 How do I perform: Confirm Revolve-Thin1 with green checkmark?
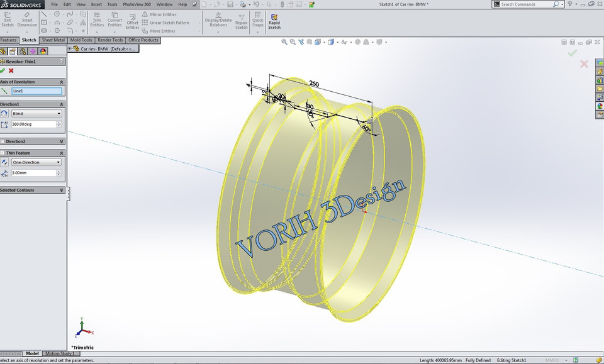(4, 70)
